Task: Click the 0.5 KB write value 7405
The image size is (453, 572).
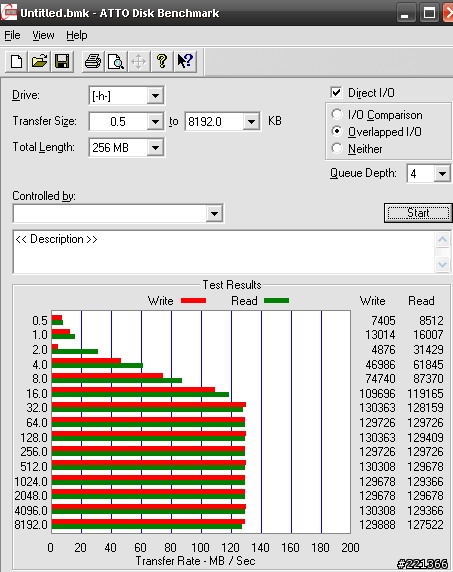Action: [383, 321]
